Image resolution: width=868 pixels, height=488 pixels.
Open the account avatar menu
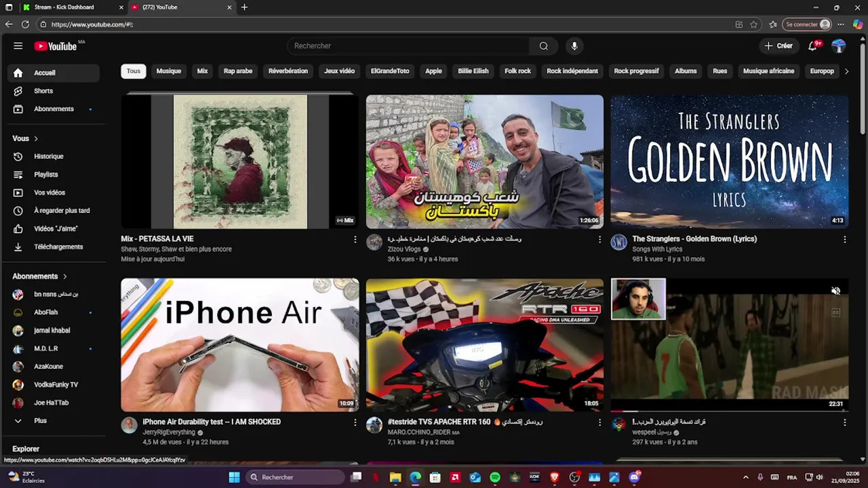pos(839,46)
